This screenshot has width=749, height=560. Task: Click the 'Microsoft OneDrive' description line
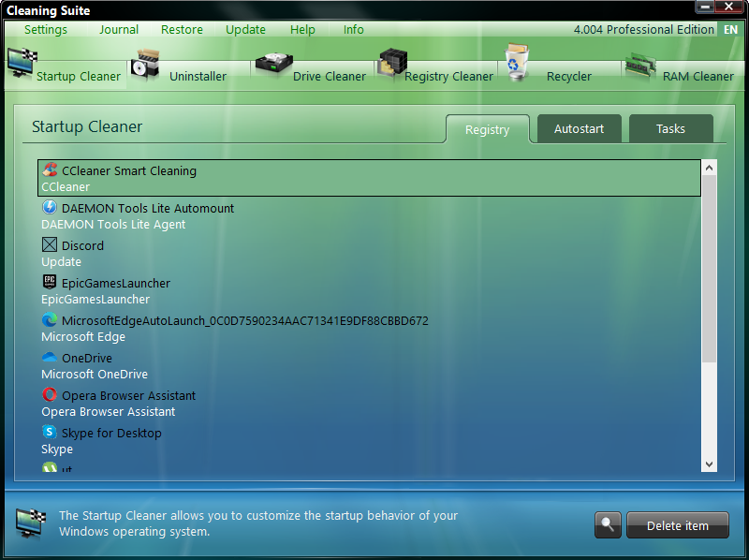point(95,375)
